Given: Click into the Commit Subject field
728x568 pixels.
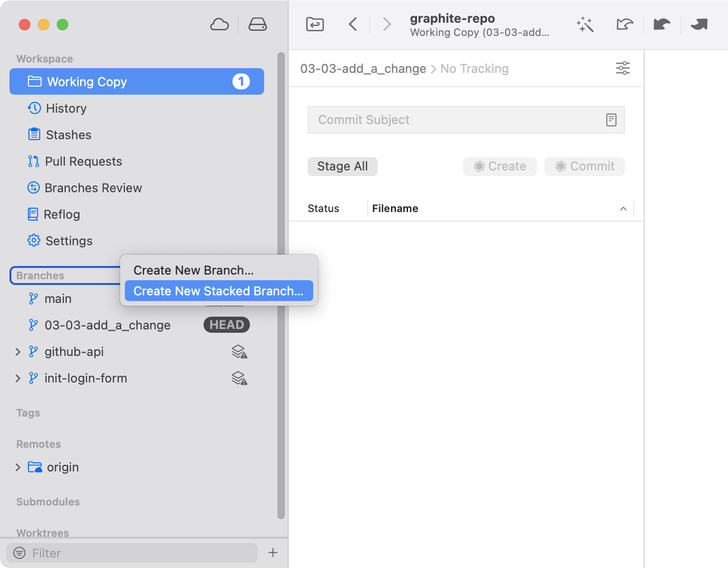Looking at the screenshot, I should (x=454, y=120).
